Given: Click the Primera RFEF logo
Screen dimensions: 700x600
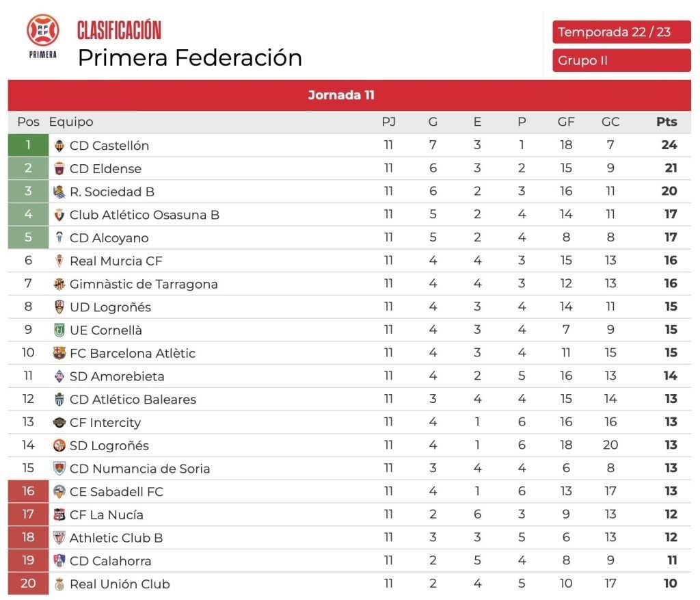Looking at the screenshot, I should point(43,37).
